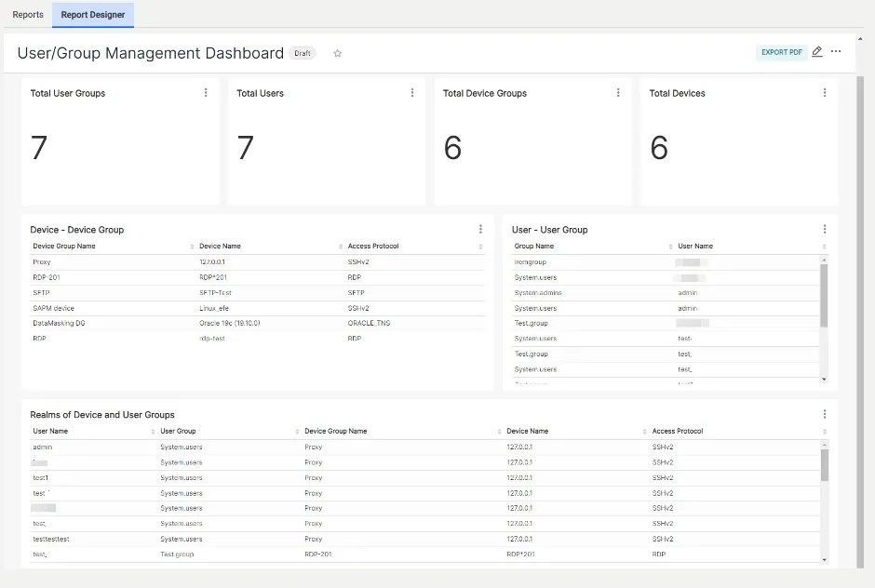Select the Proxy device group row cell
Screen dimensions: 875x588
42,262
